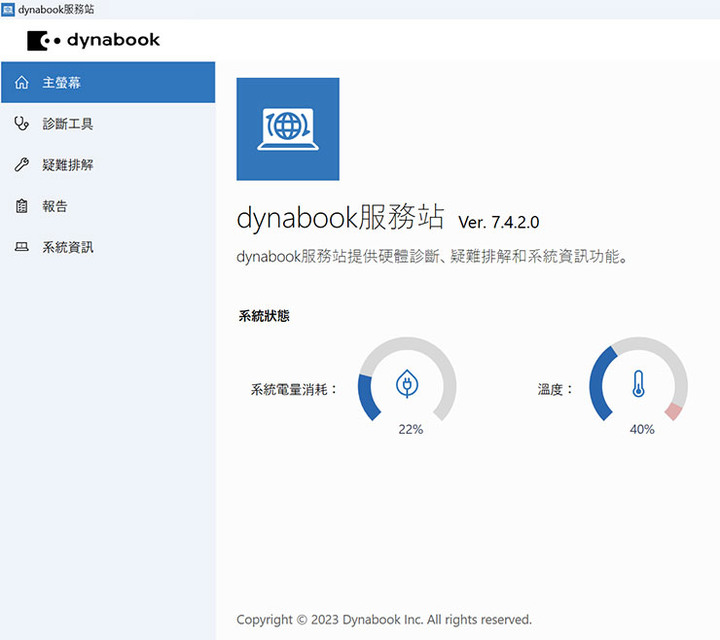The width and height of the screenshot is (720, 640).
Task: Click the dynabook服務站 main title
Action: point(340,217)
